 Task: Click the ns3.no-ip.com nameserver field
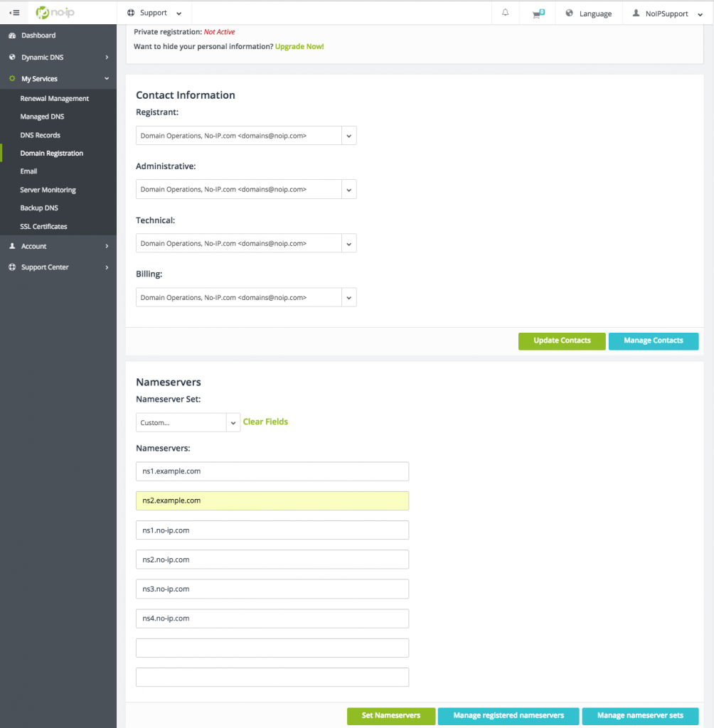pos(272,589)
